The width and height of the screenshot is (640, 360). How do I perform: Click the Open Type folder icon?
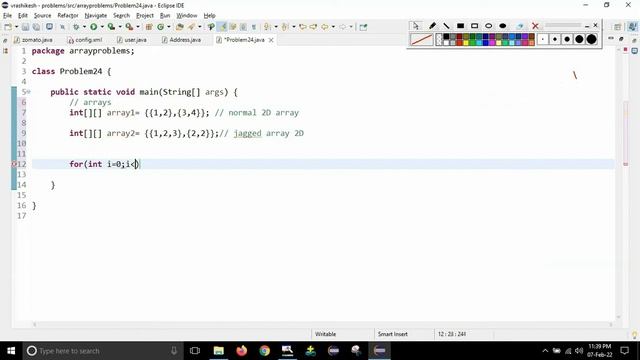point(179,27)
